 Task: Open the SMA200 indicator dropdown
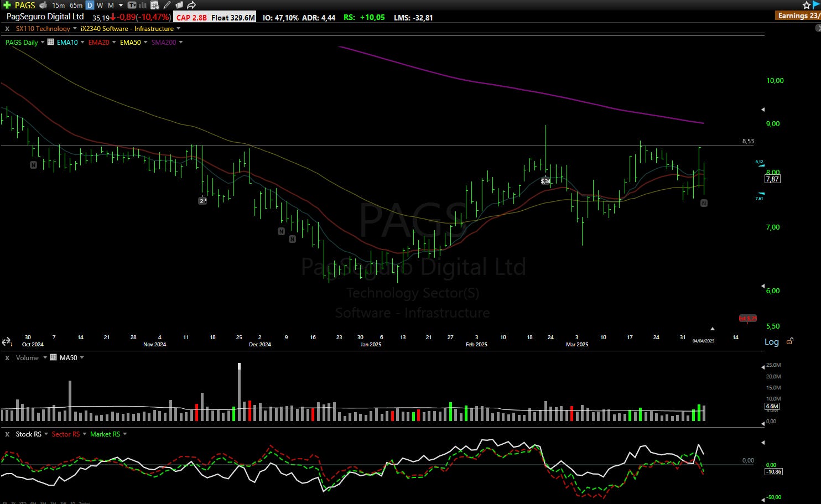tap(180, 42)
